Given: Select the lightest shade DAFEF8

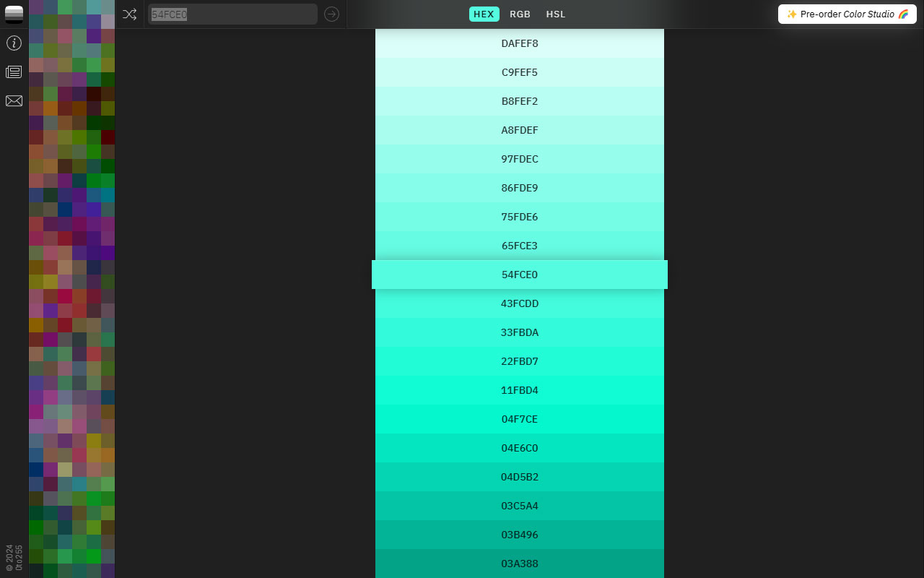Looking at the screenshot, I should click(x=520, y=43).
